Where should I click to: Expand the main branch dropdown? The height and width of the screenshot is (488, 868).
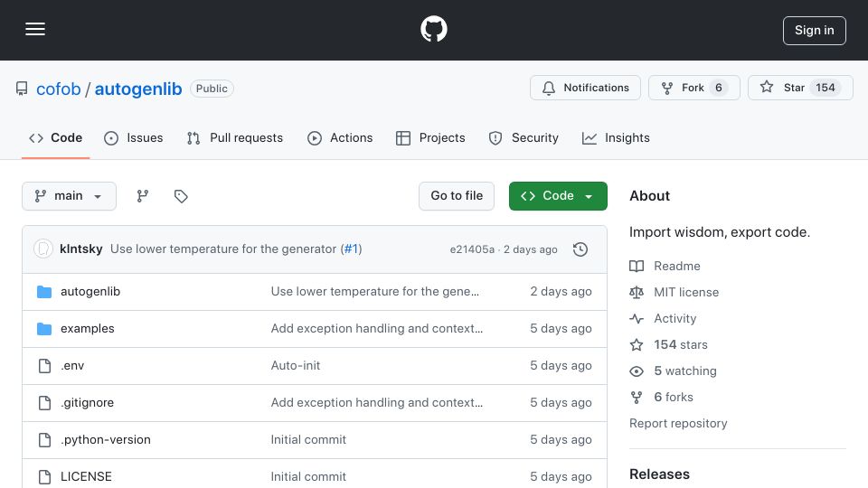coord(70,196)
